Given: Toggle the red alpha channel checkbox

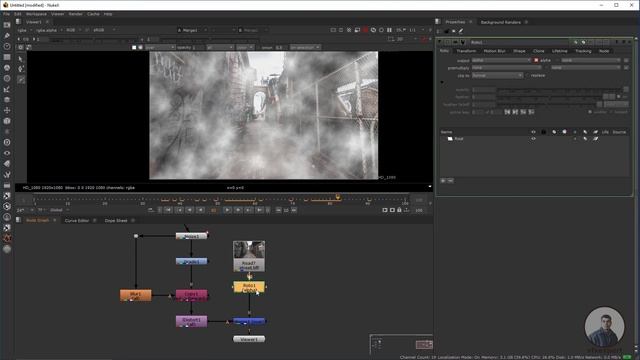Looking at the screenshot, I should 536,60.
